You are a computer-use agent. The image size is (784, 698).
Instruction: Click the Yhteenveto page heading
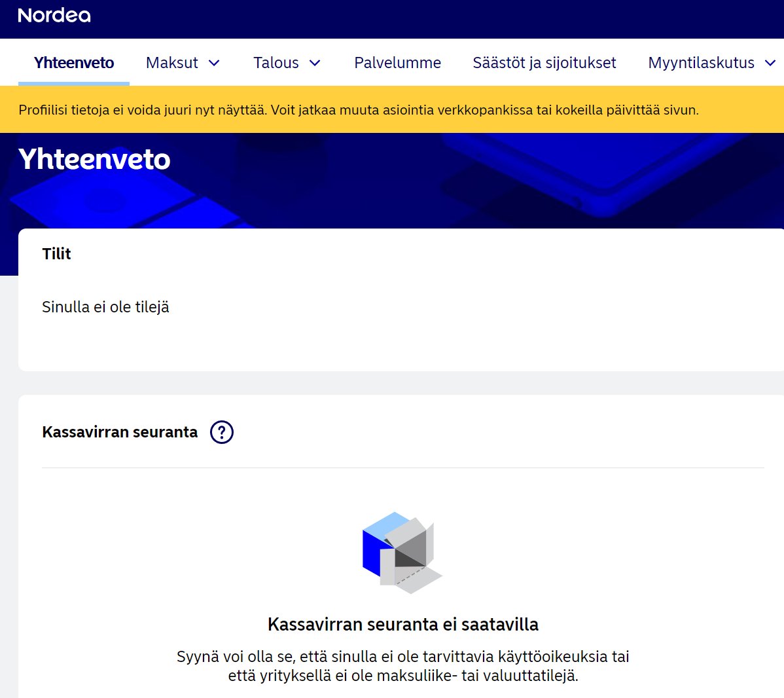[x=94, y=159]
